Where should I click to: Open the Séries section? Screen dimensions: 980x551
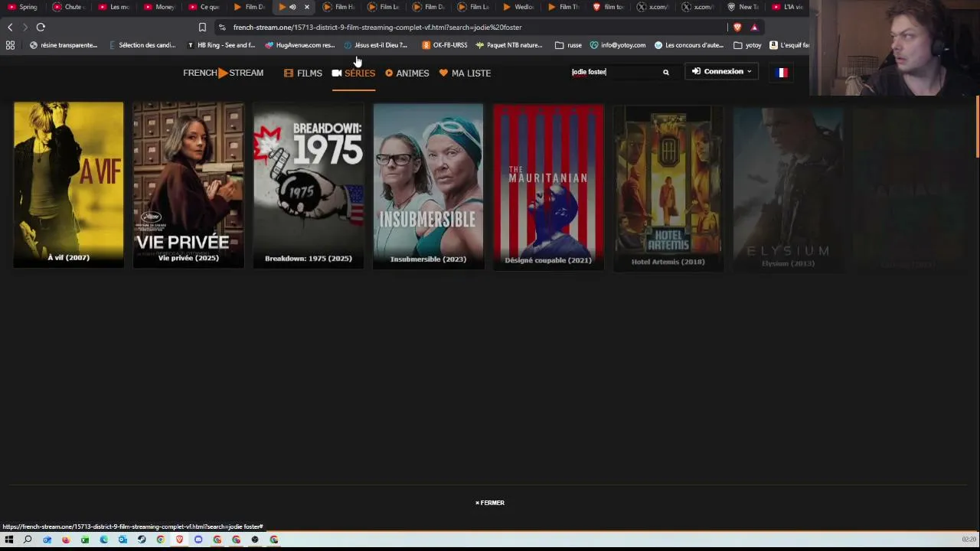pyautogui.click(x=354, y=73)
